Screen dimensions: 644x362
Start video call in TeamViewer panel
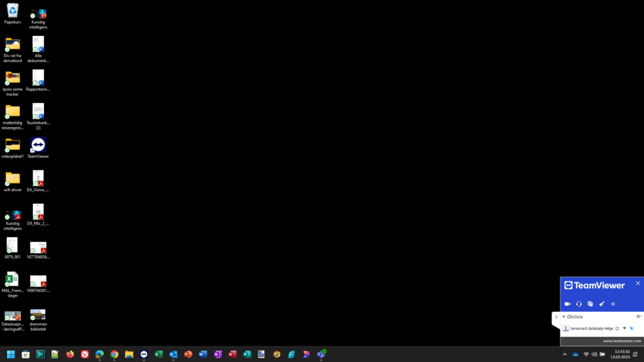(x=567, y=304)
